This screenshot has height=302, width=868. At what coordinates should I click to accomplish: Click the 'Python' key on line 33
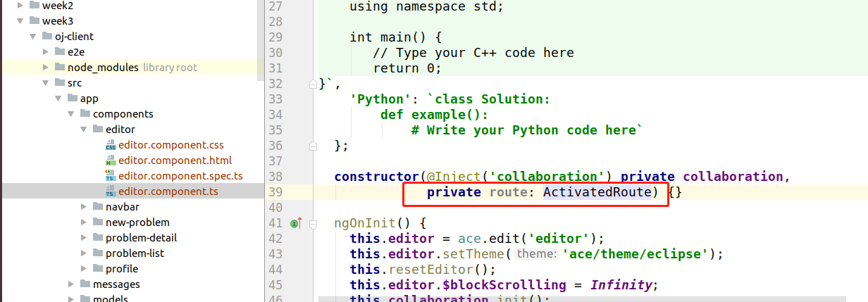(x=380, y=99)
